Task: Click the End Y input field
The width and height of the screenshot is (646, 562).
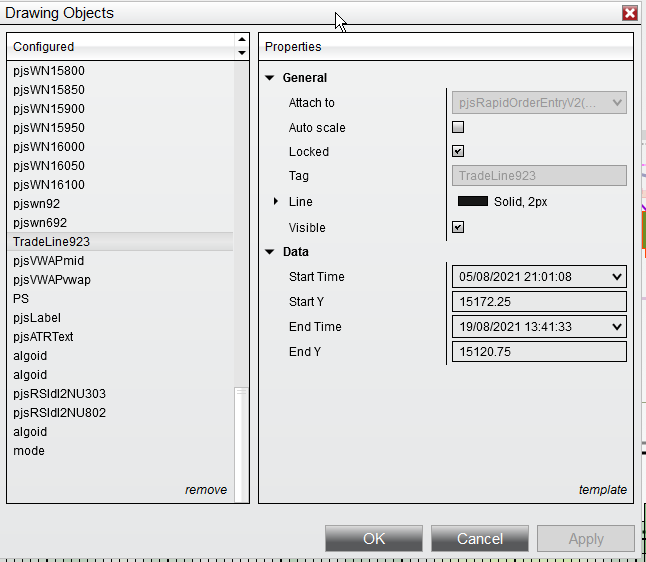Action: [539, 351]
